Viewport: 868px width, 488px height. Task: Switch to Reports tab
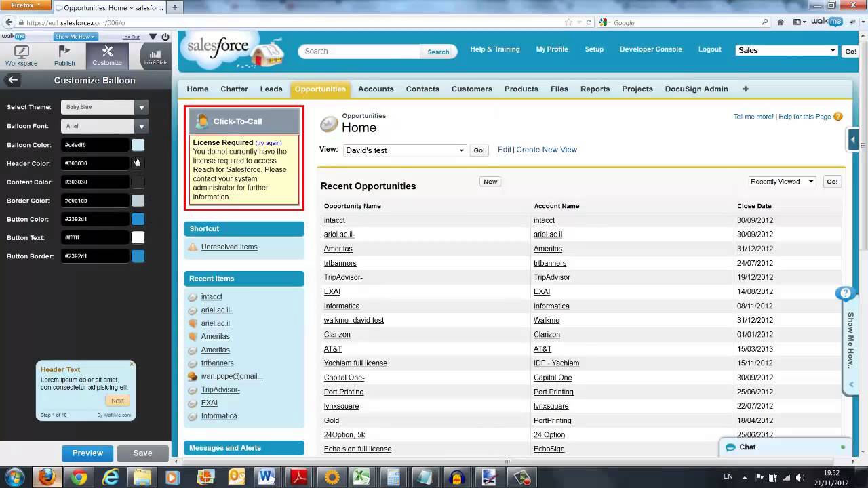(595, 89)
